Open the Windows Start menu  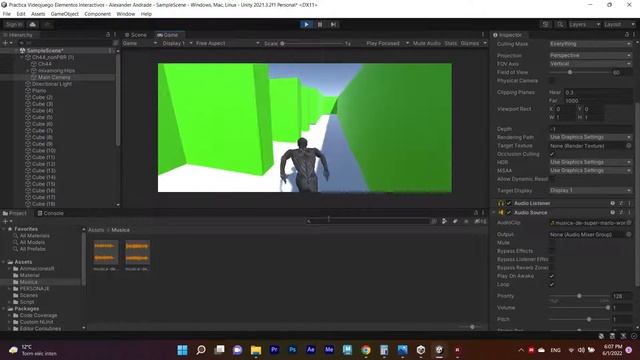click(182, 350)
